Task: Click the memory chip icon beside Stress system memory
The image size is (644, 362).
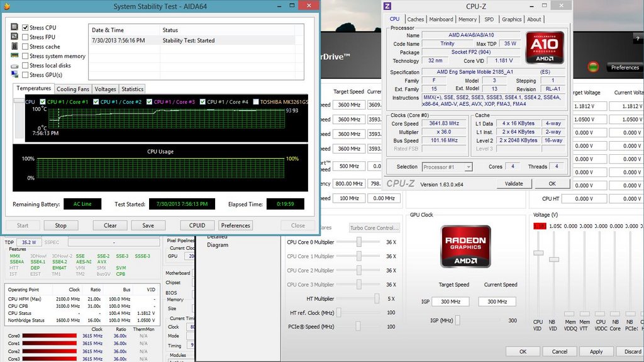Action: 14,56
